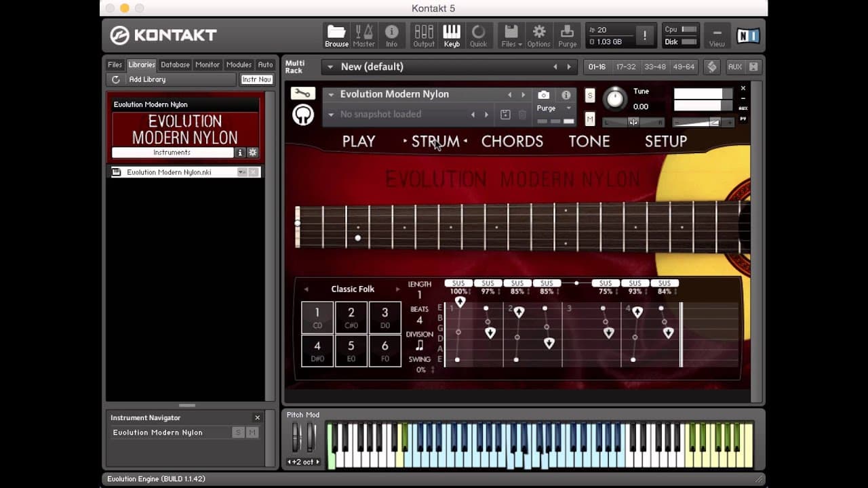Screen dimensions: 868x488
Task: Click the global Purge icon
Action: [x=568, y=35]
